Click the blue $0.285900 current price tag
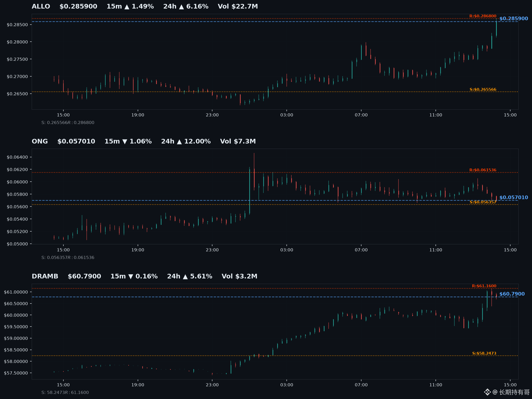The image size is (532, 399). coord(514,19)
